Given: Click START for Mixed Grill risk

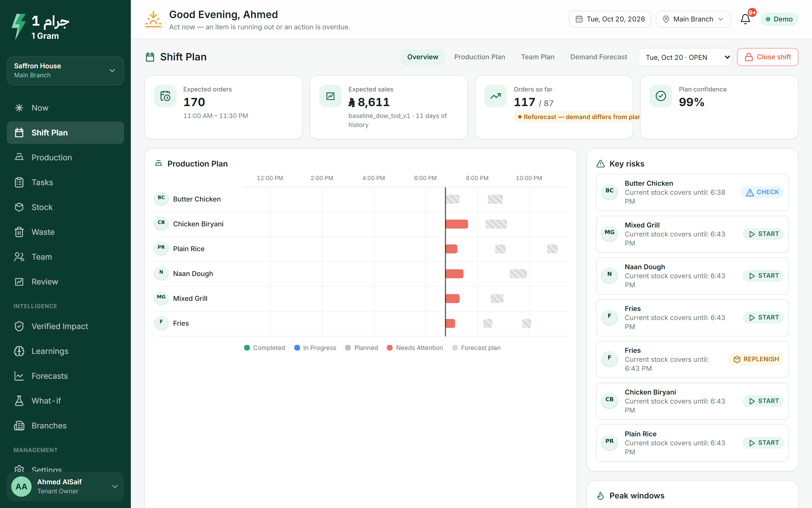Looking at the screenshot, I should coord(763,234).
